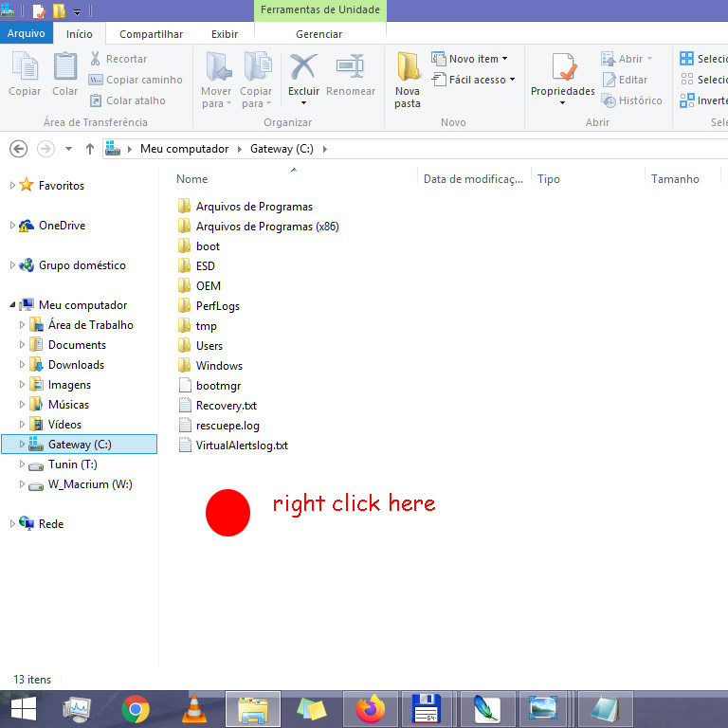Expand the Favoritos tree node
728x728 pixels.
12,186
